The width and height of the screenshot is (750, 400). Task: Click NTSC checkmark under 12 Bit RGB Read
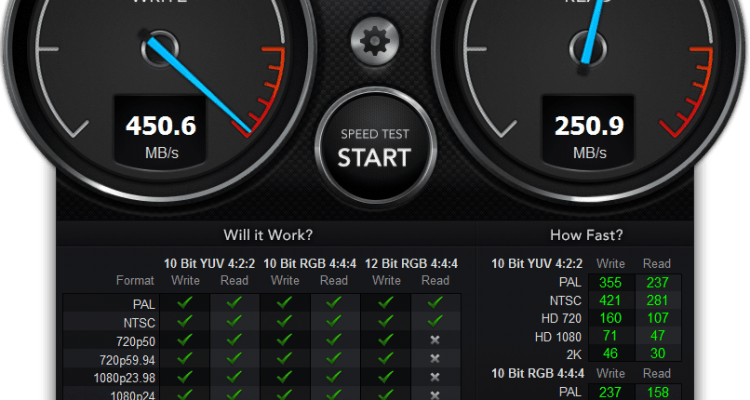point(434,321)
